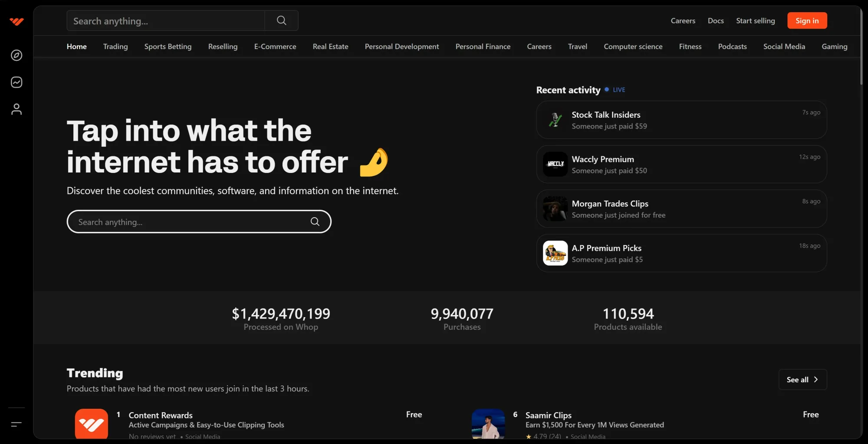The height and width of the screenshot is (444, 868).
Task: Open the A.P Premium Picks logo
Action: pyautogui.click(x=555, y=253)
